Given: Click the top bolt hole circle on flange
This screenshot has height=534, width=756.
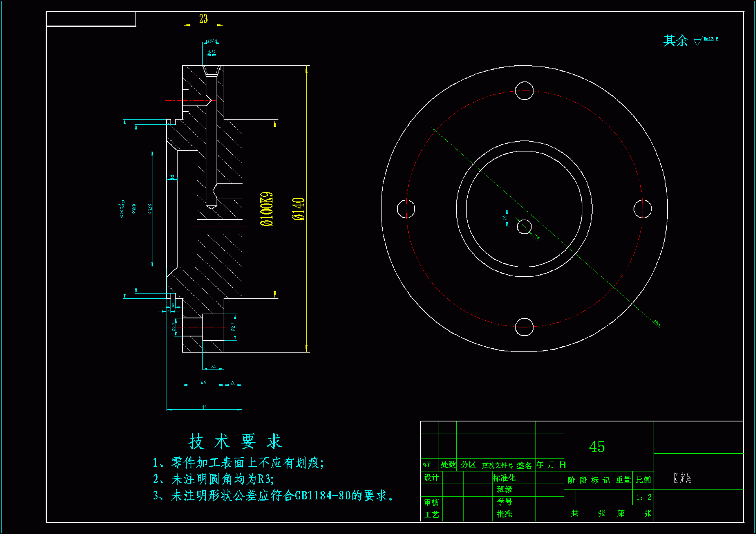Looking at the screenshot, I should tap(524, 91).
